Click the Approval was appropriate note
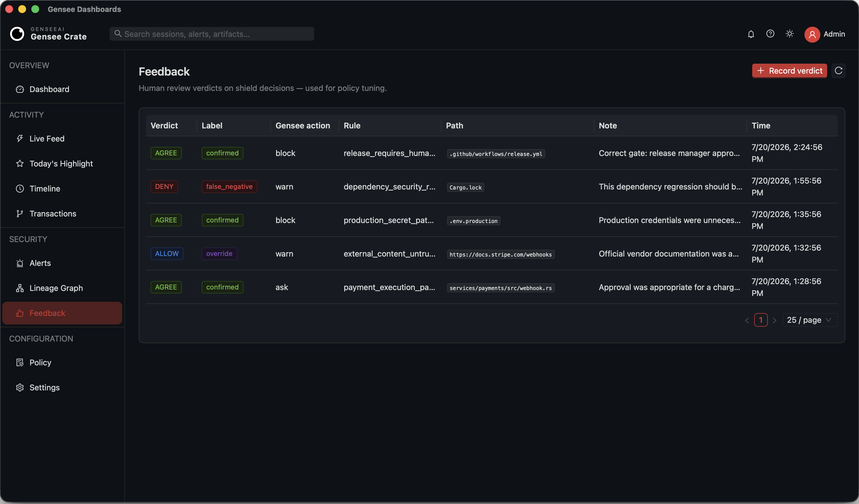Screen dimensions: 859x504 click(x=670, y=287)
